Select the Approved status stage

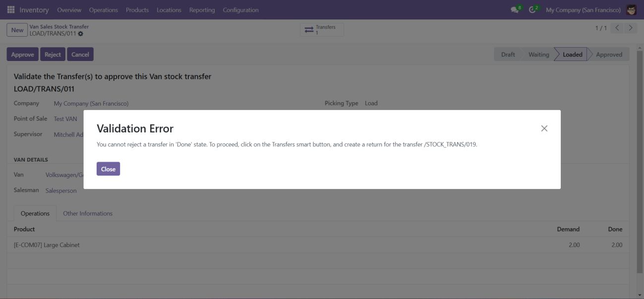tap(608, 55)
